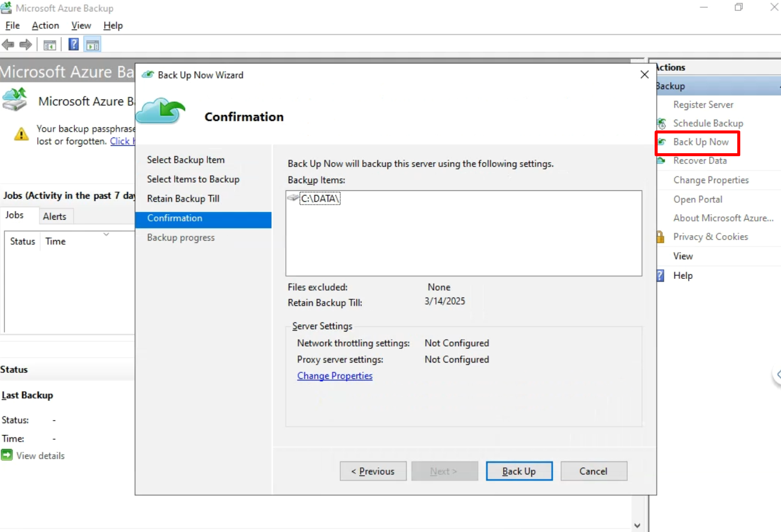Click the Backup progress wizard step
Viewport: 781px width, 532px height.
tap(181, 238)
